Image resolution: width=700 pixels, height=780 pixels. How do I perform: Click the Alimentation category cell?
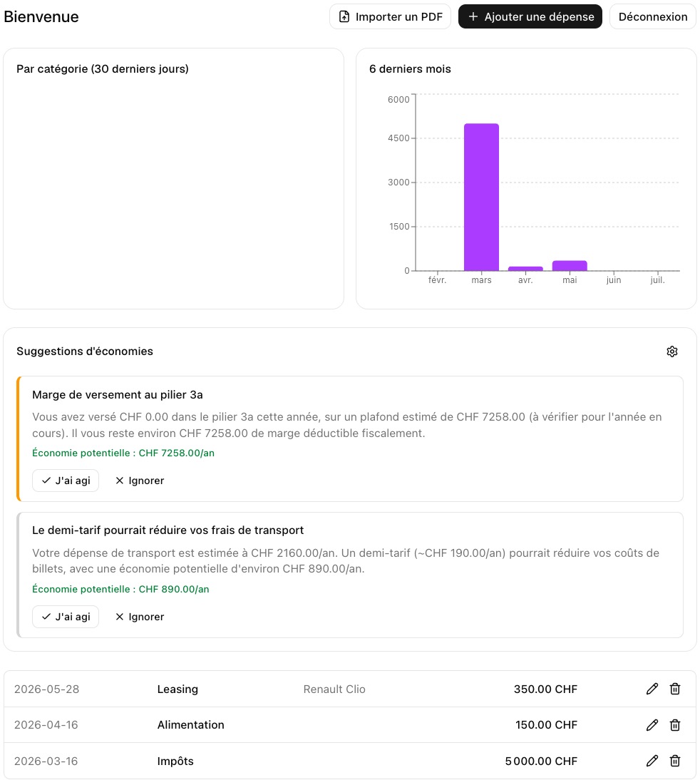point(190,725)
